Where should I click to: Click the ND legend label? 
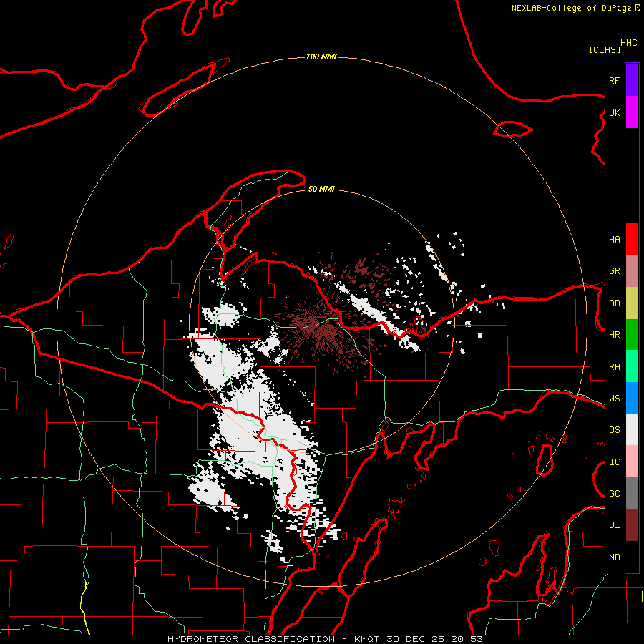[x=614, y=557]
